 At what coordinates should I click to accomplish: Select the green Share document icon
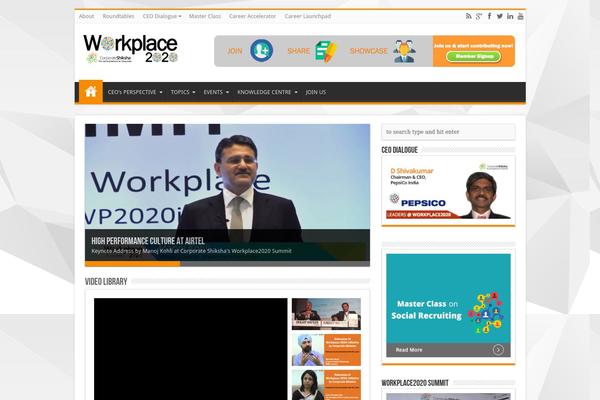tap(326, 51)
